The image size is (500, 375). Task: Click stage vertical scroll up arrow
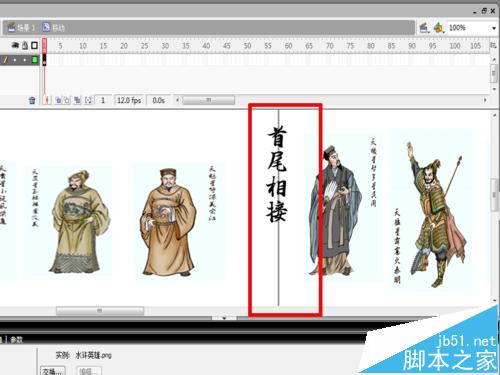[495, 116]
